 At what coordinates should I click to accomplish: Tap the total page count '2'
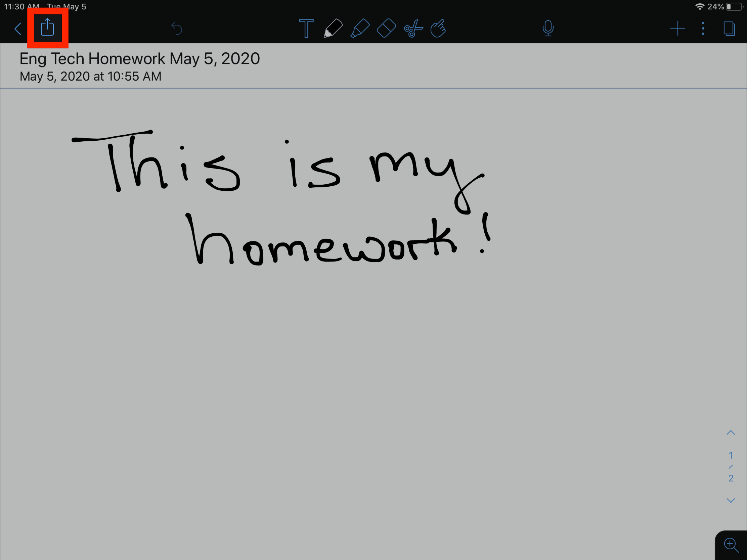click(731, 478)
